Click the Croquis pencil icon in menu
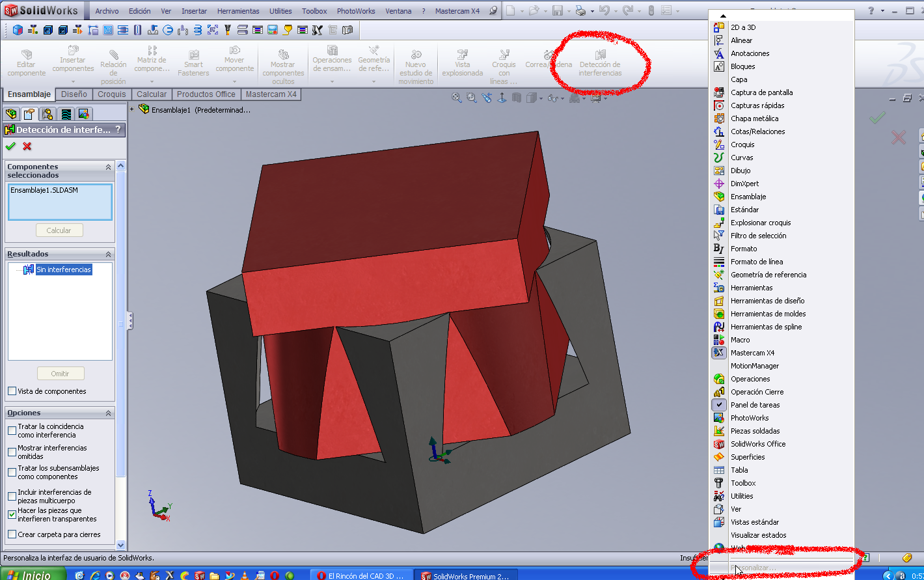924x580 pixels. pyautogui.click(x=718, y=145)
